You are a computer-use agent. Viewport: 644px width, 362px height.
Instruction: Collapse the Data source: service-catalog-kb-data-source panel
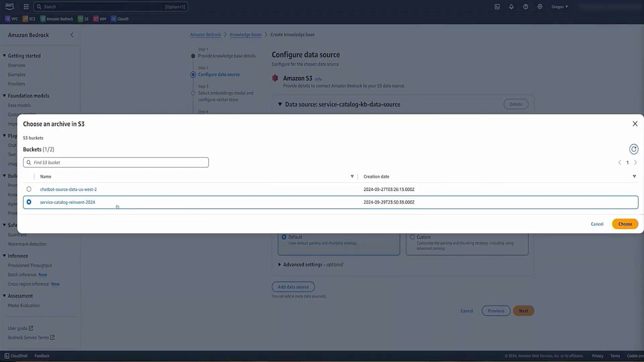click(280, 105)
